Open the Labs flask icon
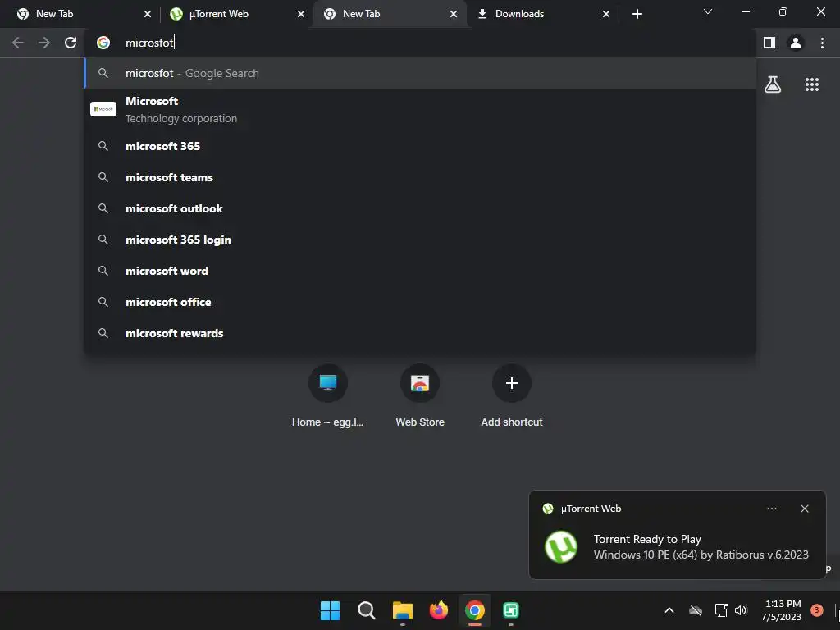840x630 pixels. click(773, 84)
